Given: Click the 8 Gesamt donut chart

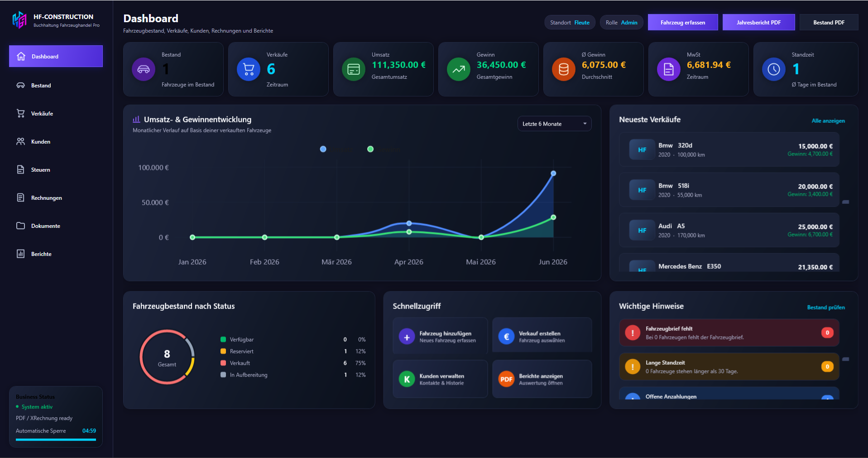Looking at the screenshot, I should click(167, 357).
